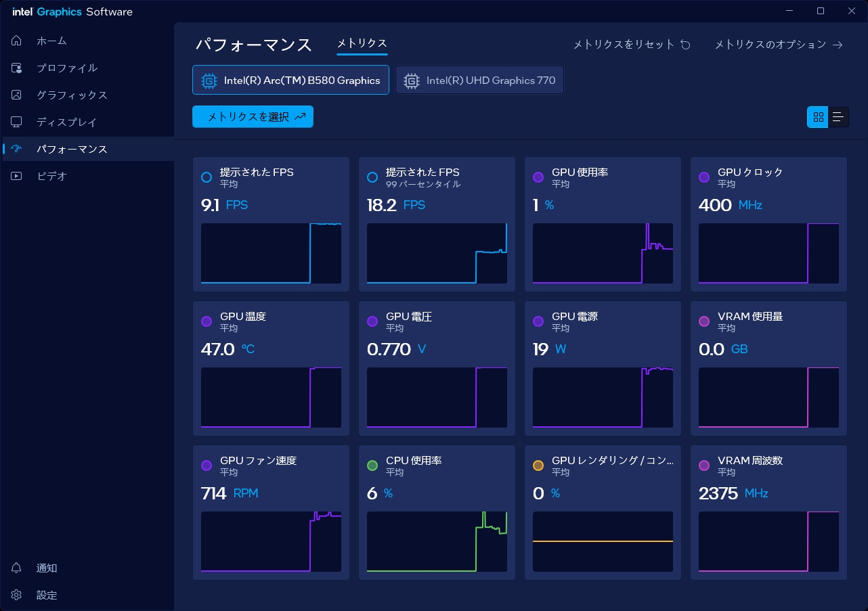Select Intel(R) UHD Graphics 770
The height and width of the screenshot is (611, 868).
click(x=479, y=81)
